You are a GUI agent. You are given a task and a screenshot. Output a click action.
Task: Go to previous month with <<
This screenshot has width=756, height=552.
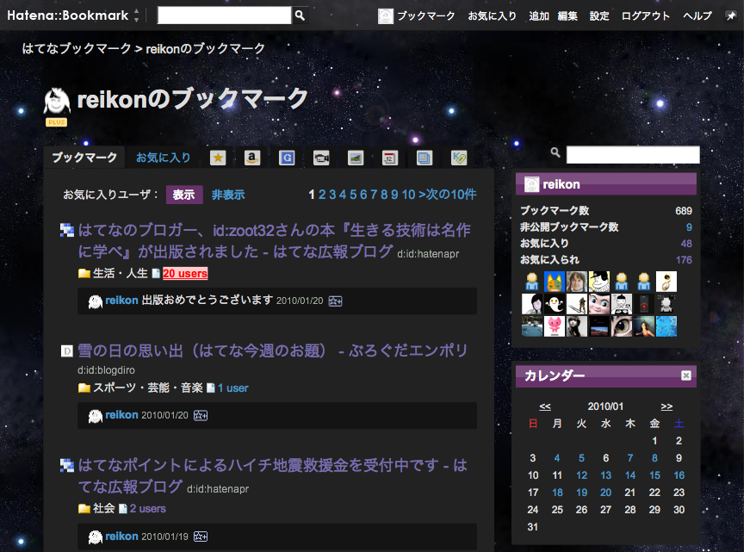pos(545,406)
